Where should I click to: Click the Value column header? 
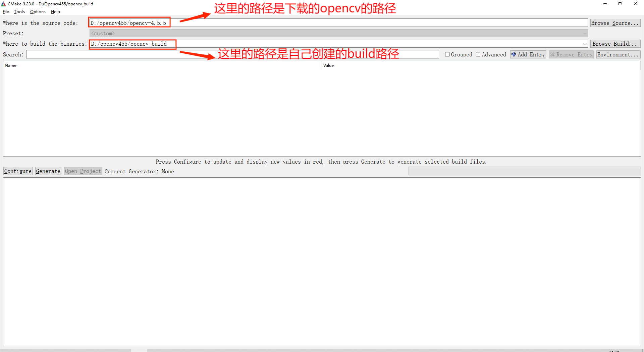tap(481, 65)
